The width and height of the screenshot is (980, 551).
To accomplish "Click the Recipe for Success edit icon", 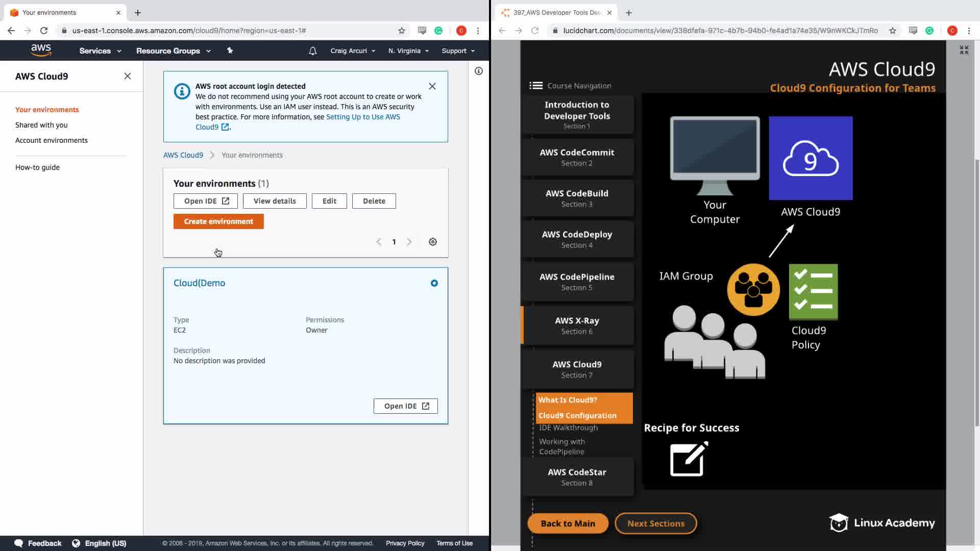I will (x=689, y=459).
